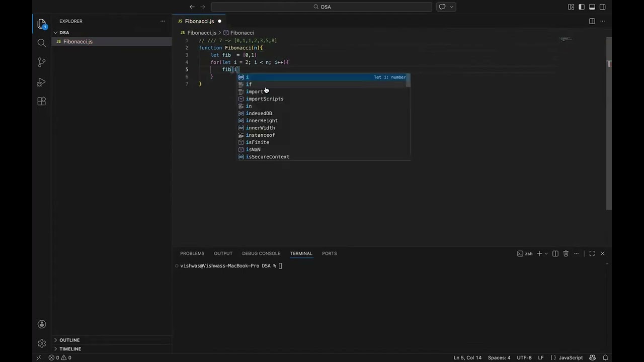Open the errors and warnings status item
Image resolution: width=644 pixels, height=362 pixels.
[x=60, y=357]
